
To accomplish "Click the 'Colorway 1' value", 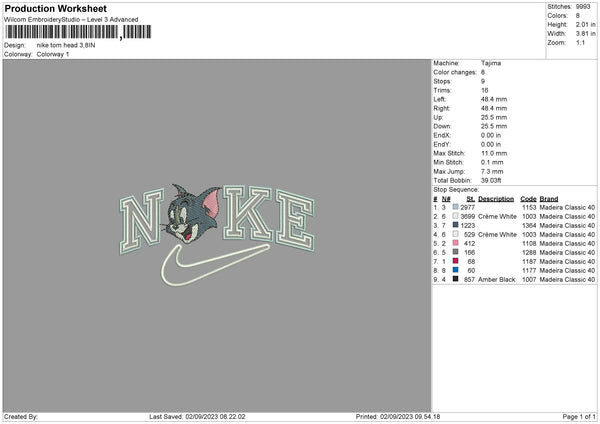I will [x=53, y=54].
